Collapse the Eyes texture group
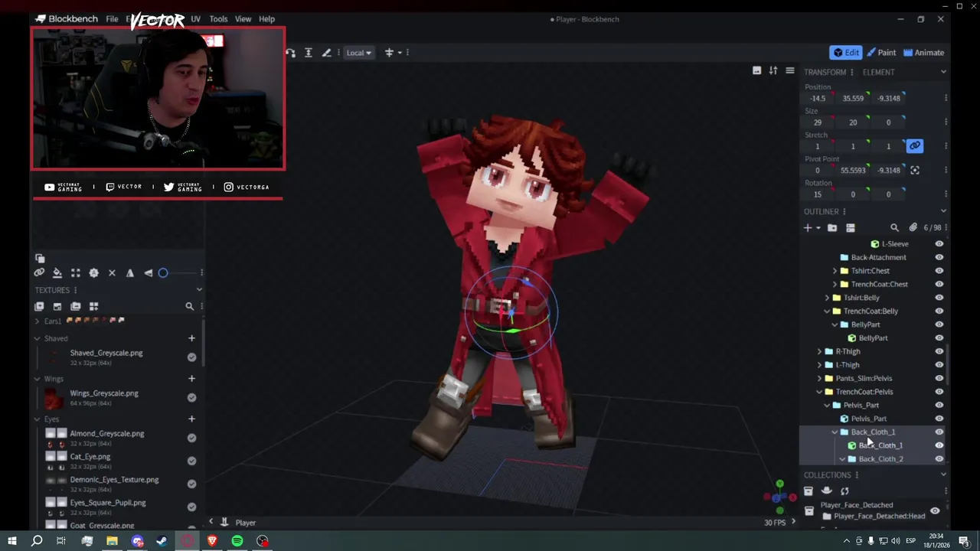Image resolution: width=980 pixels, height=551 pixels. (37, 419)
